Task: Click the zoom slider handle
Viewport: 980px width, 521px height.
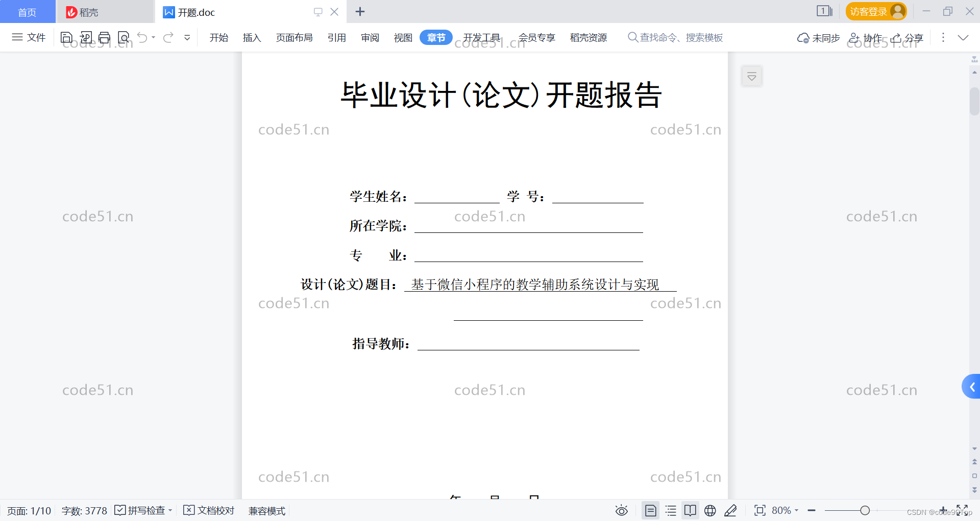Action: (x=865, y=510)
